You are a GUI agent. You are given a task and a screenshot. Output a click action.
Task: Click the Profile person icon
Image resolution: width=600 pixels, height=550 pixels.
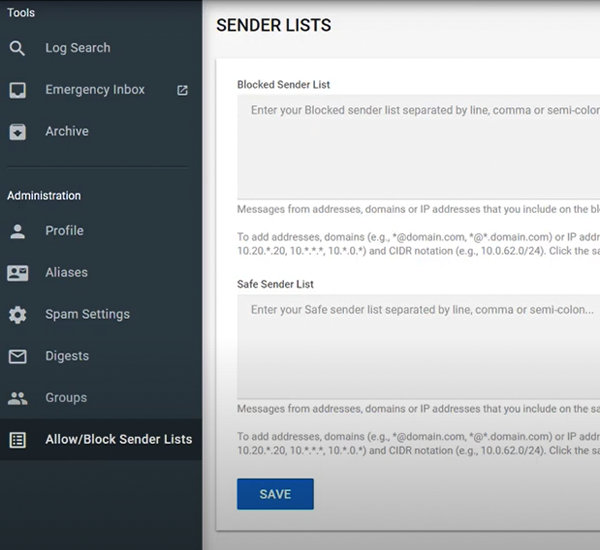coord(18,231)
